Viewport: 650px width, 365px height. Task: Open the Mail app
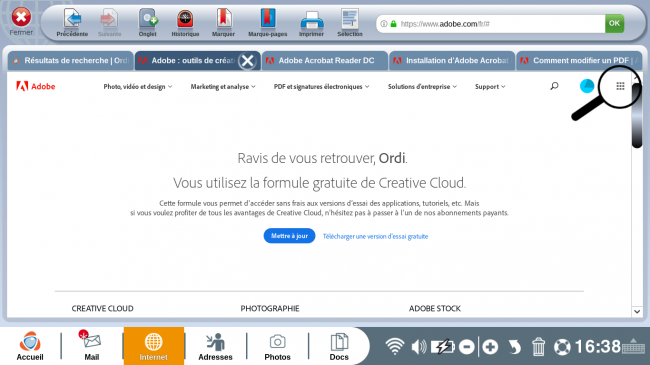click(92, 346)
